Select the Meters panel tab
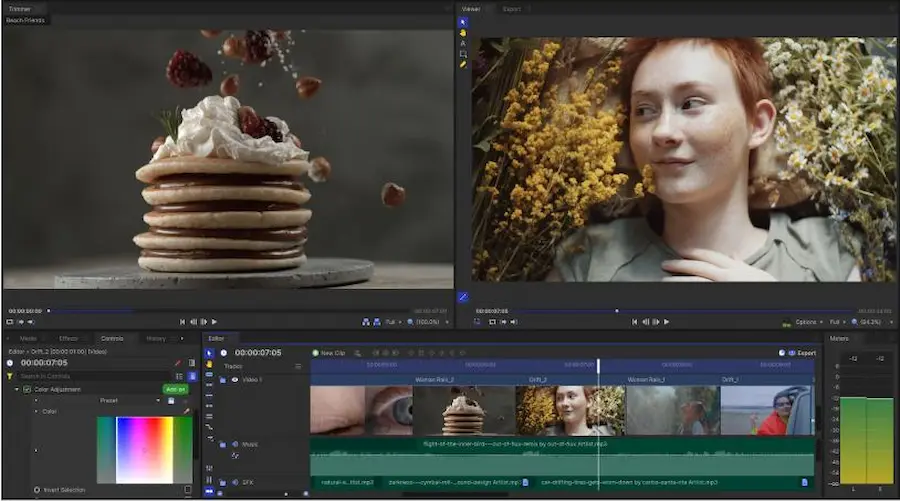900x501 pixels. point(839,339)
